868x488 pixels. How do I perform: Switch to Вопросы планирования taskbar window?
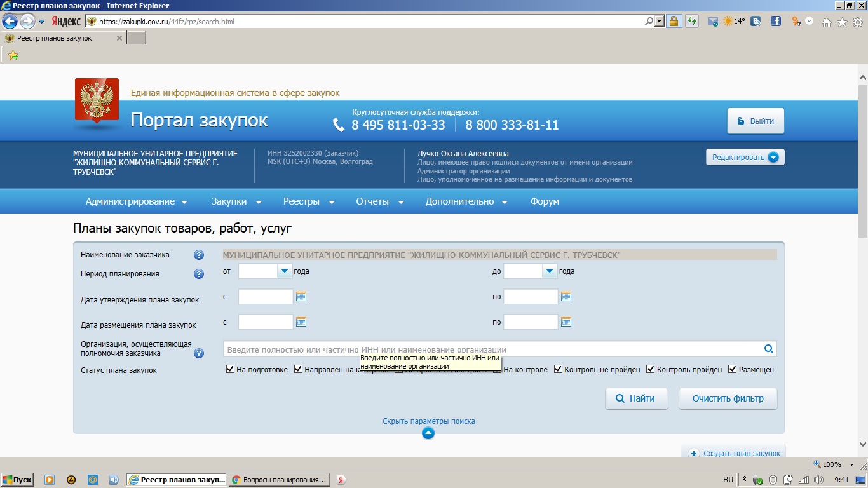[280, 480]
